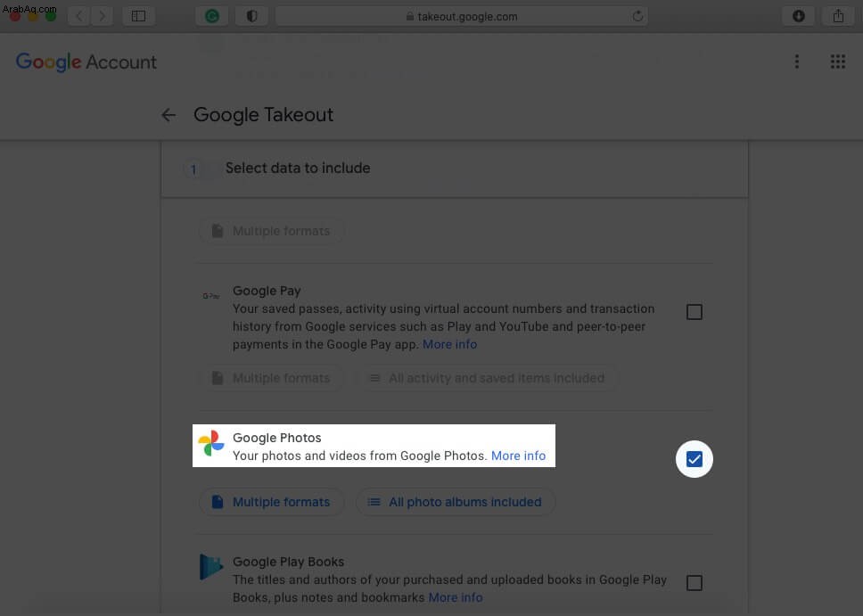Click All photo albums included button
863x616 pixels.
[x=456, y=502]
